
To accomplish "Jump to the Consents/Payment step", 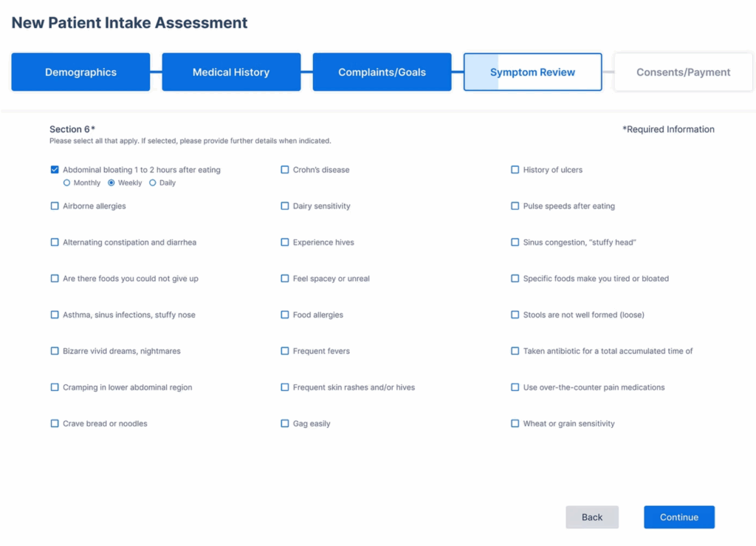I will [683, 72].
